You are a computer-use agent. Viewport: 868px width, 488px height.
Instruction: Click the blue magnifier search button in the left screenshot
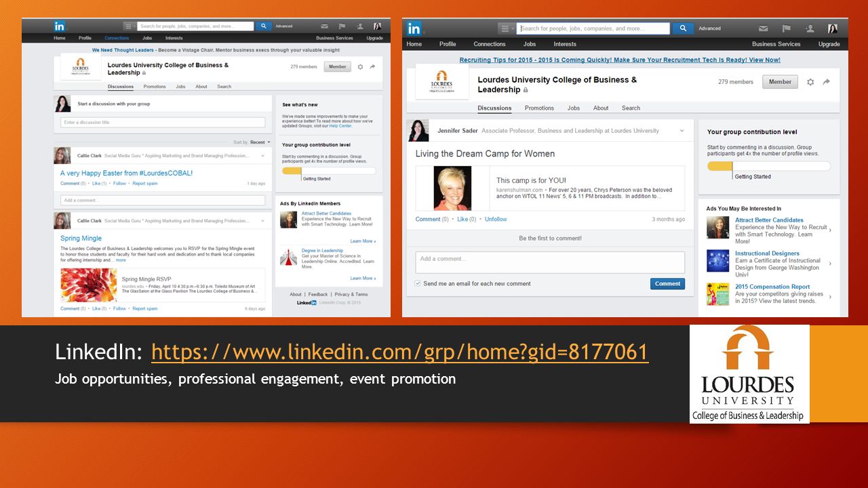pos(263,26)
